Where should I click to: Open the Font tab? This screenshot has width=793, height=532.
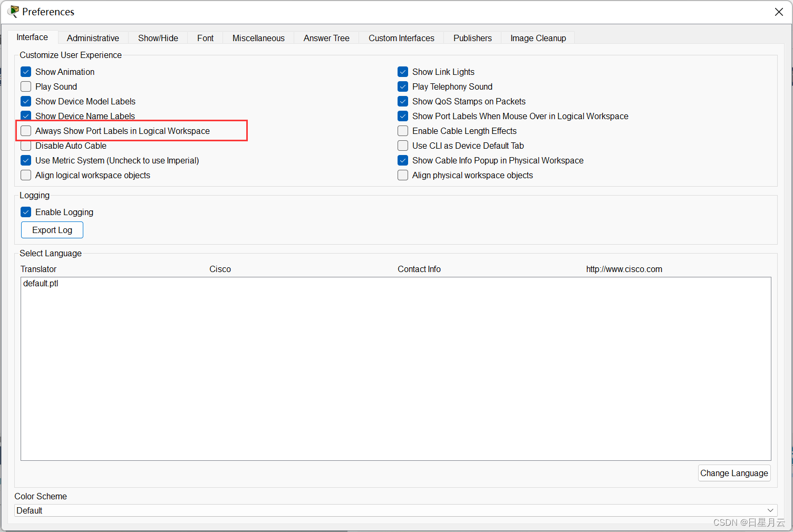(x=205, y=38)
